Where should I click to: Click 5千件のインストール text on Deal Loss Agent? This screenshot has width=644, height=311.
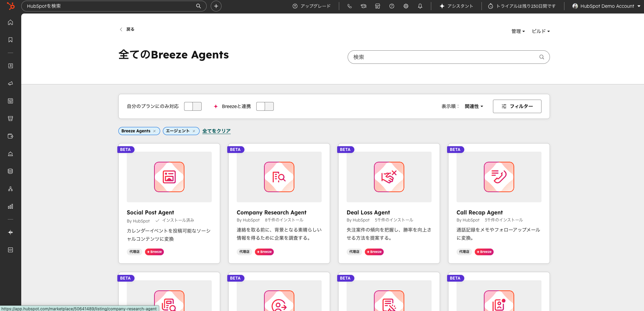[394, 220]
